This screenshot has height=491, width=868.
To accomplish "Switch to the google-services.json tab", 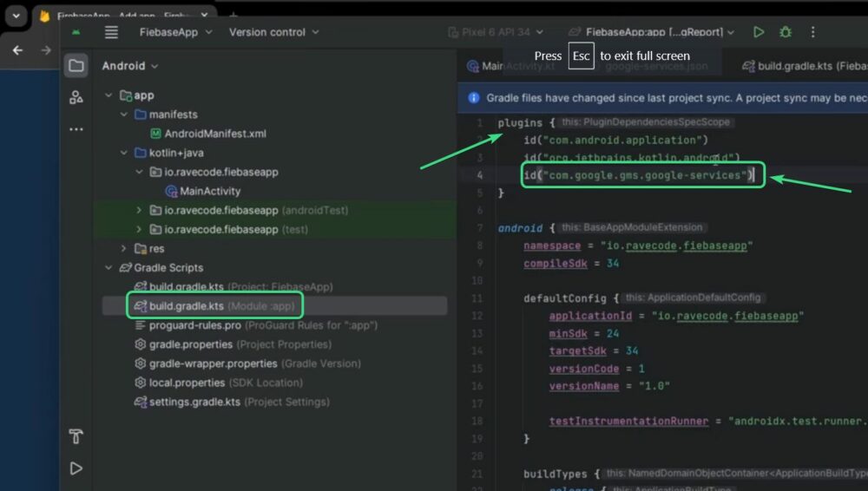I will 656,66.
